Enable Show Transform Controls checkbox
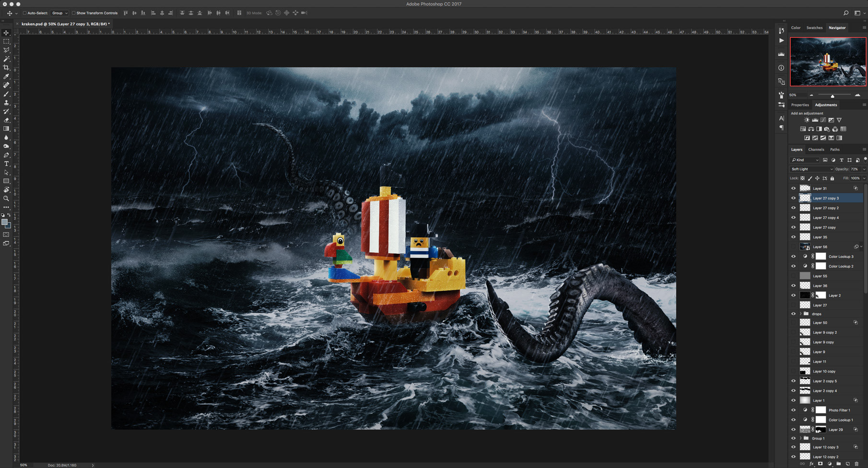868x468 pixels. pyautogui.click(x=73, y=13)
